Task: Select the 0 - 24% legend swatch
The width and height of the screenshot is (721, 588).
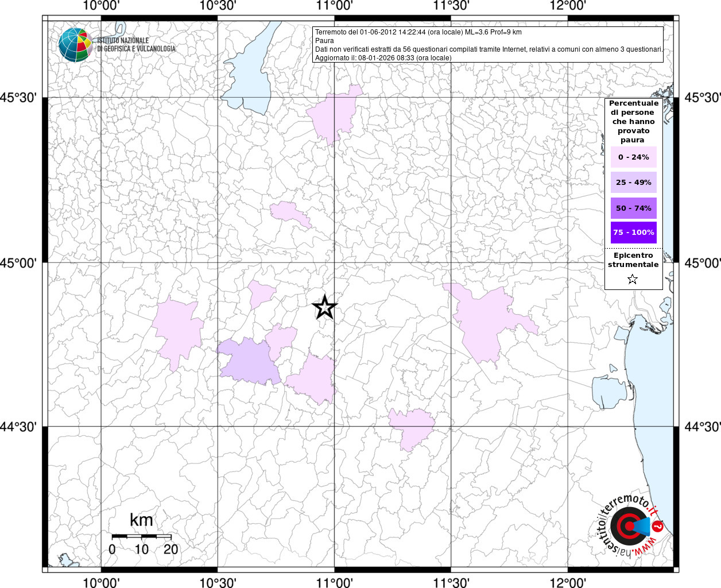Action: pos(634,157)
